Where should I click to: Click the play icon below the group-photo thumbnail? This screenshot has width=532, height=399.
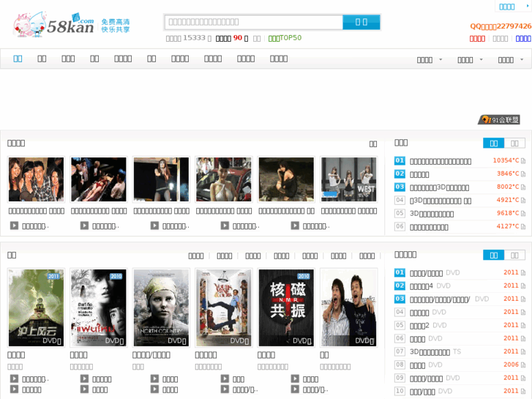click(x=14, y=225)
